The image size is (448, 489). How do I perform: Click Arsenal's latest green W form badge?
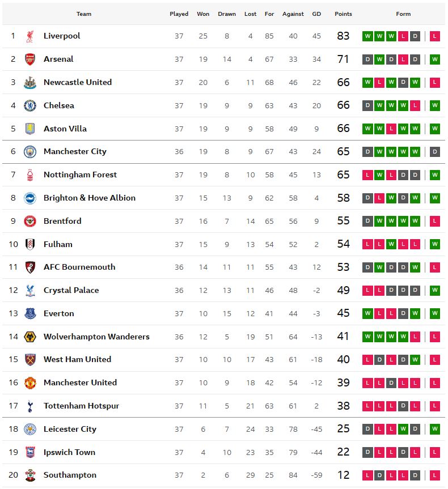coord(434,59)
